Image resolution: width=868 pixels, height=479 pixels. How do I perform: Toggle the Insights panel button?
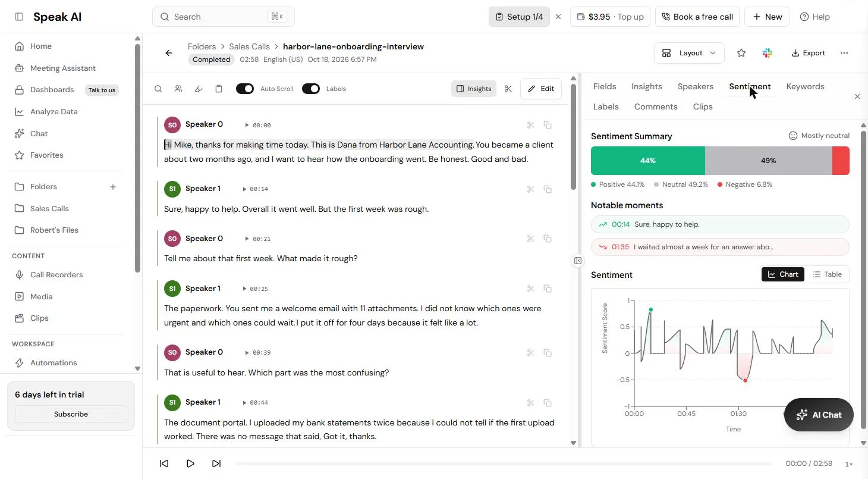click(x=474, y=89)
